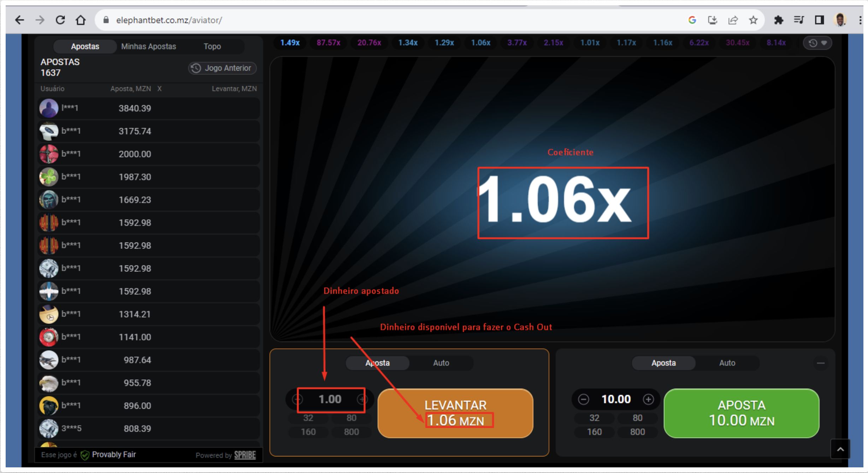Toggle the browser side panel

tap(819, 20)
